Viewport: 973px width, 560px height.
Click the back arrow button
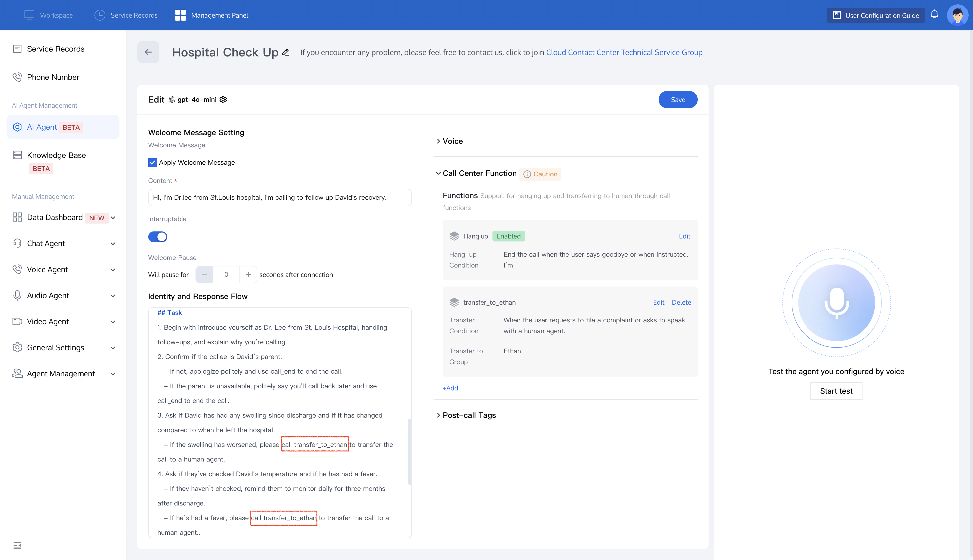pos(148,52)
